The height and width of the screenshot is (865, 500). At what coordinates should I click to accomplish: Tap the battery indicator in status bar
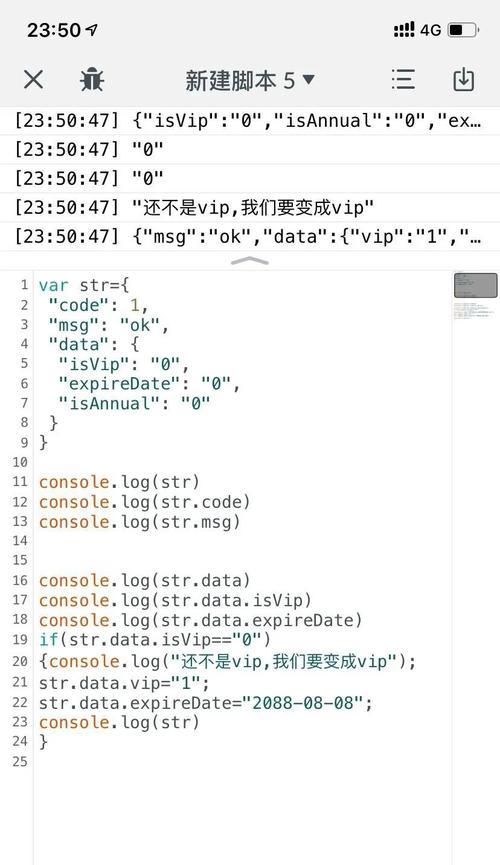click(x=464, y=30)
